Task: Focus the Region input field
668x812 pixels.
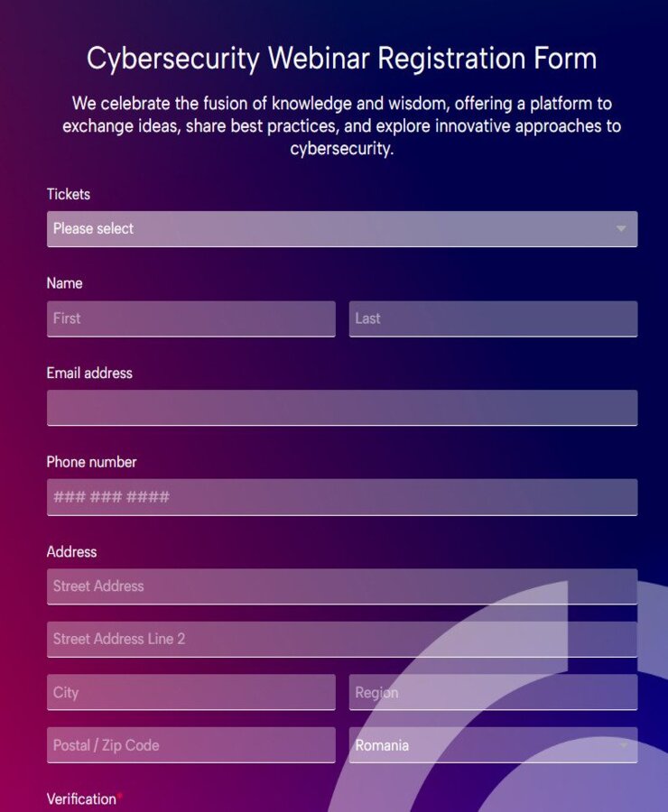Action: coord(492,692)
